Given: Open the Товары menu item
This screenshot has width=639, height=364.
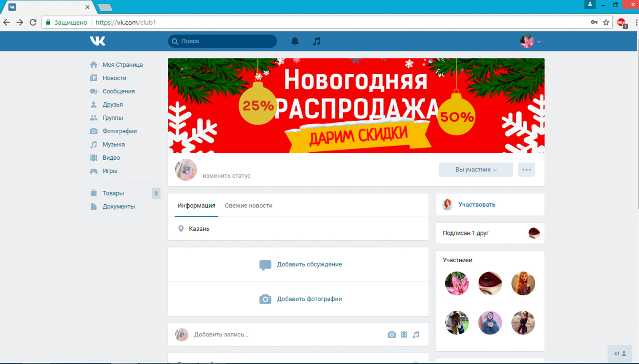Looking at the screenshot, I should tap(113, 193).
